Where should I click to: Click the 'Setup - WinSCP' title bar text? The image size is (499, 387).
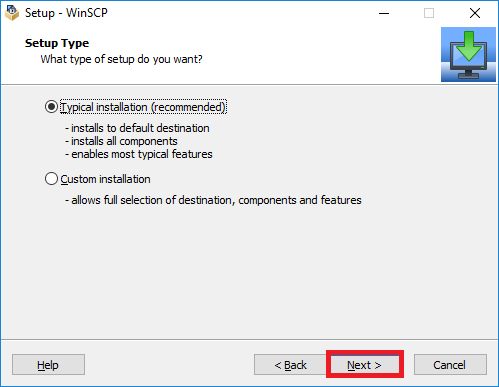[66, 13]
